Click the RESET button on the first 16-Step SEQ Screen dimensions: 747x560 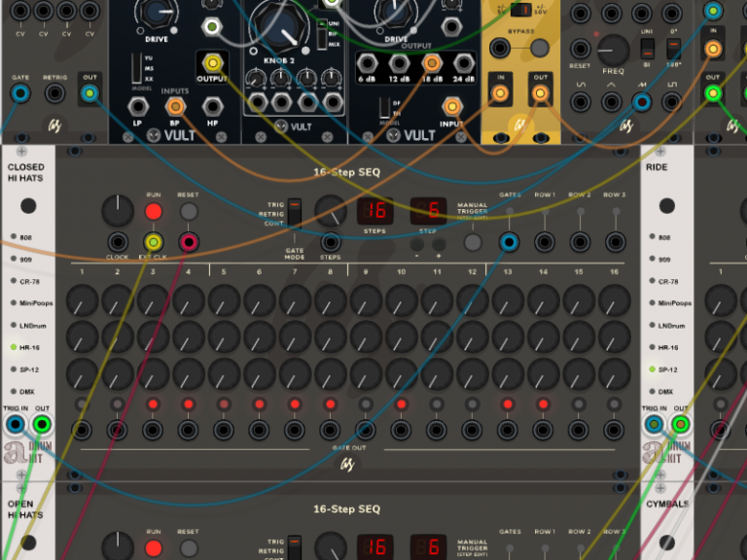coord(189,211)
